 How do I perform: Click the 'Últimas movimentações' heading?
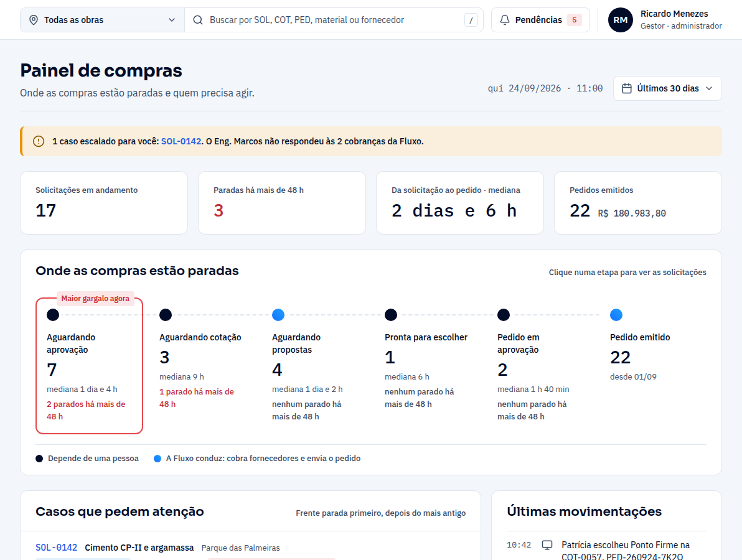(x=585, y=511)
